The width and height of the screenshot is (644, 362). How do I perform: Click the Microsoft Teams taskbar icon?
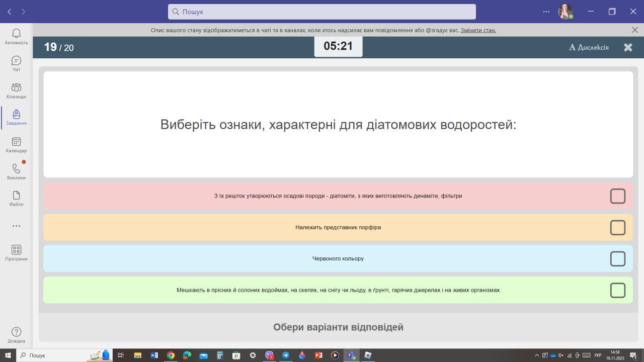[x=351, y=355]
